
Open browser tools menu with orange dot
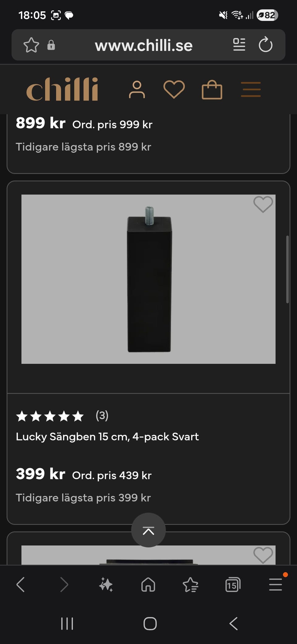tap(275, 585)
